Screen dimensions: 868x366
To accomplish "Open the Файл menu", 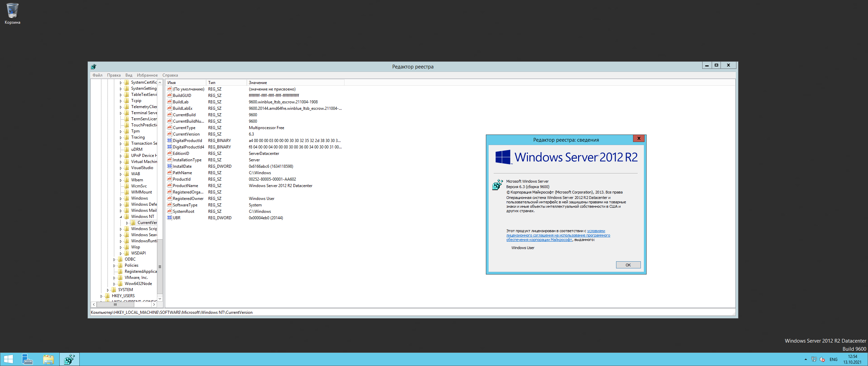I will click(x=97, y=75).
